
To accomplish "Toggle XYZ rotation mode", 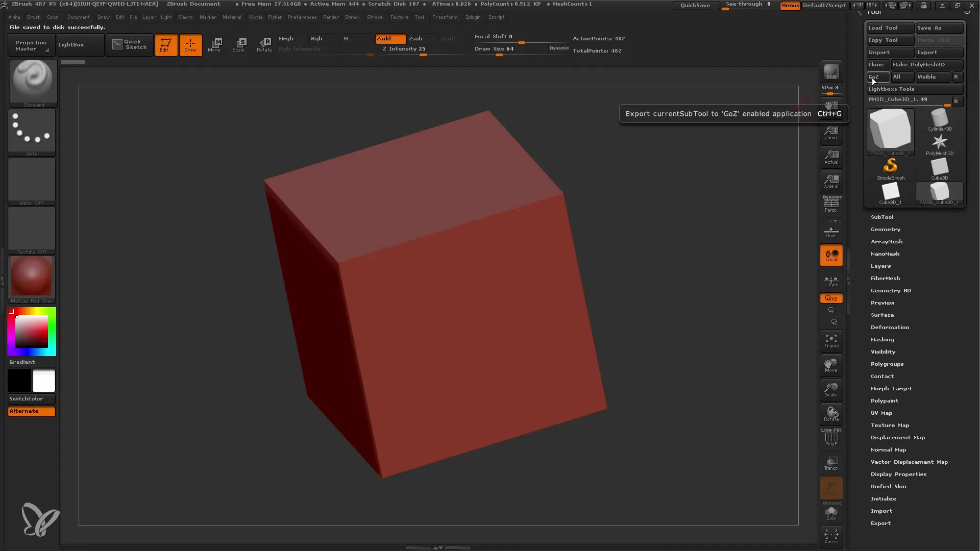I will (831, 298).
